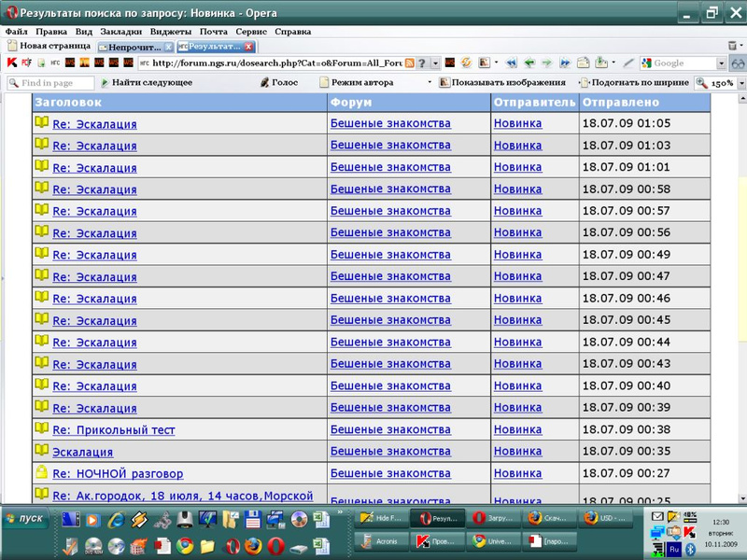Screen dimensions: 747x560
Task: Click the binoculars icon beside Google search
Action: point(737,63)
